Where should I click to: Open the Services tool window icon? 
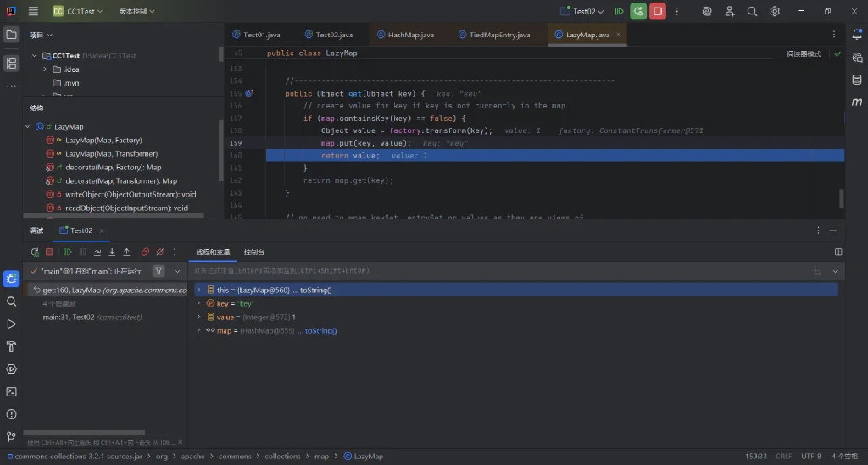(11, 369)
